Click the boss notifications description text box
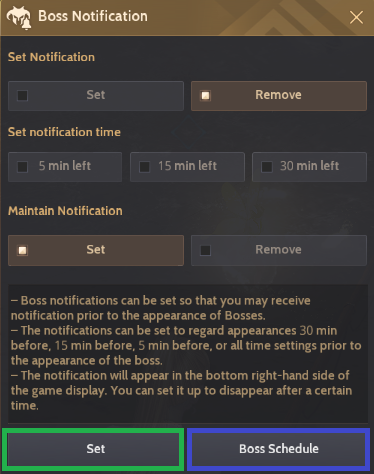This screenshot has width=374, height=474. [188, 353]
